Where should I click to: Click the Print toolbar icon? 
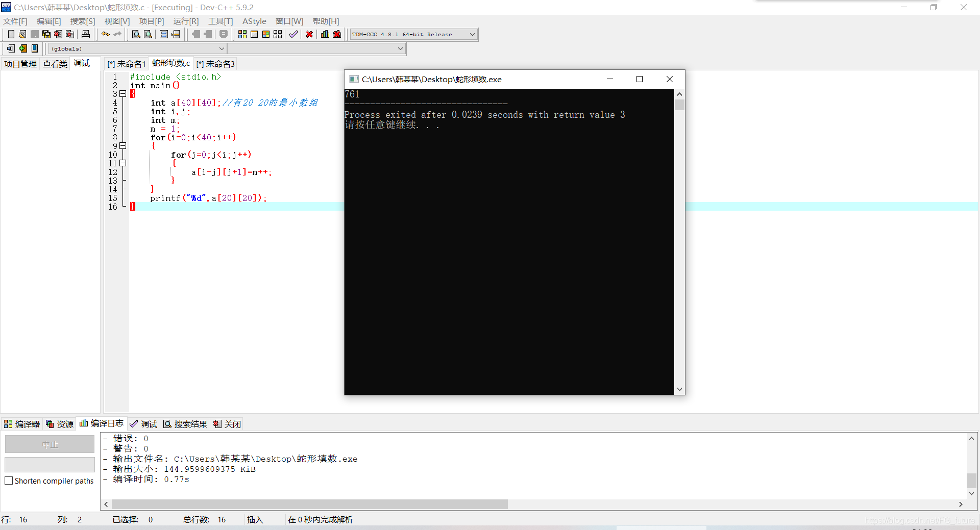[x=86, y=34]
